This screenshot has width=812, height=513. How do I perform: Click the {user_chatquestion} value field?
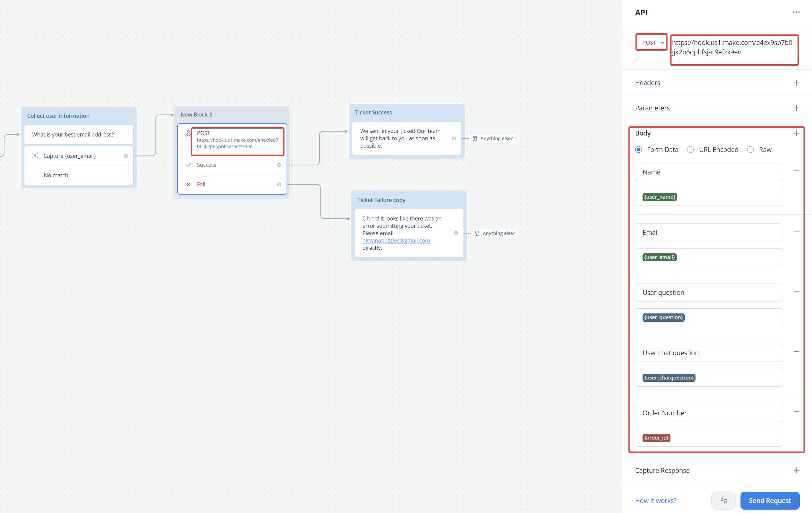[x=709, y=378]
